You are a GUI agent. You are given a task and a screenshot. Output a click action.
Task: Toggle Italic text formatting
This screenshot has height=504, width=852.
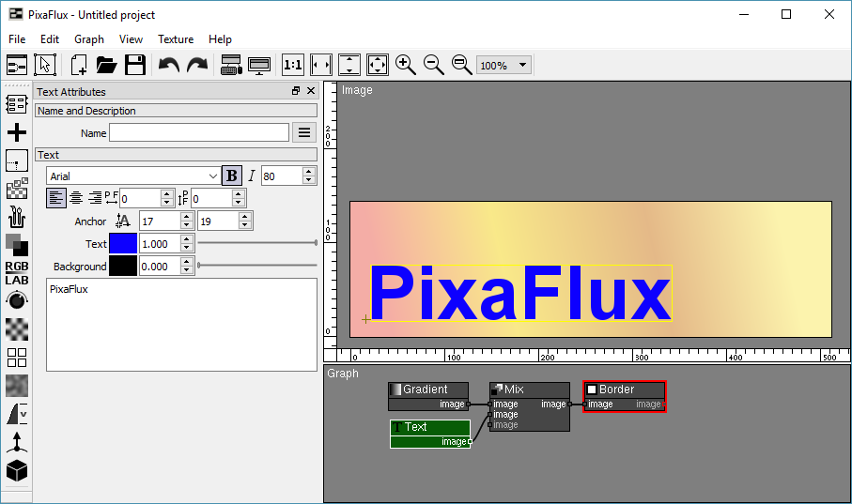click(x=251, y=176)
